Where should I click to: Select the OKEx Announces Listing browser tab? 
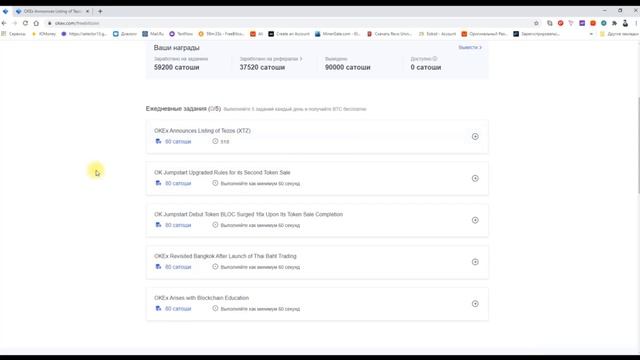click(x=52, y=11)
